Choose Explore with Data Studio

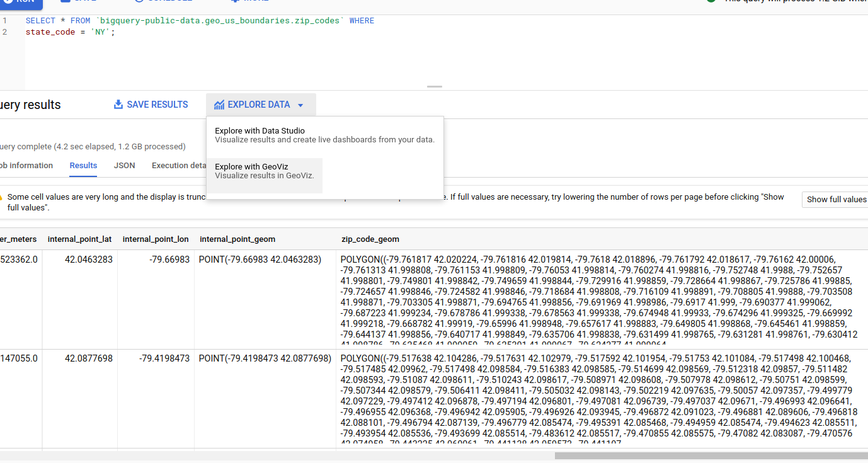coord(324,135)
